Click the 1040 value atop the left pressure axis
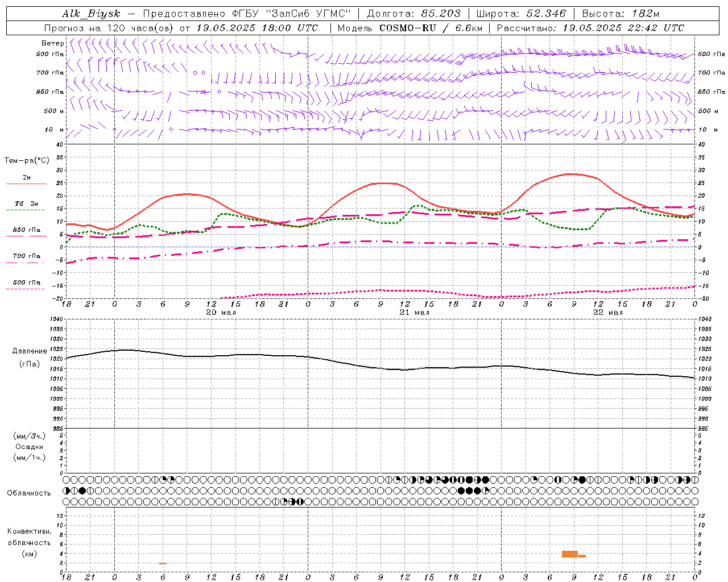 pos(56,319)
